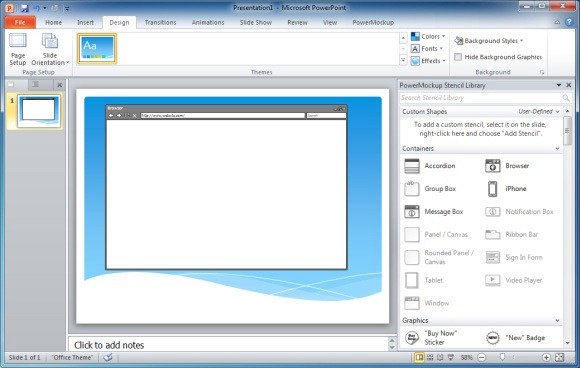
Task: Select the Ribbon Bar stencil
Action: pos(512,234)
